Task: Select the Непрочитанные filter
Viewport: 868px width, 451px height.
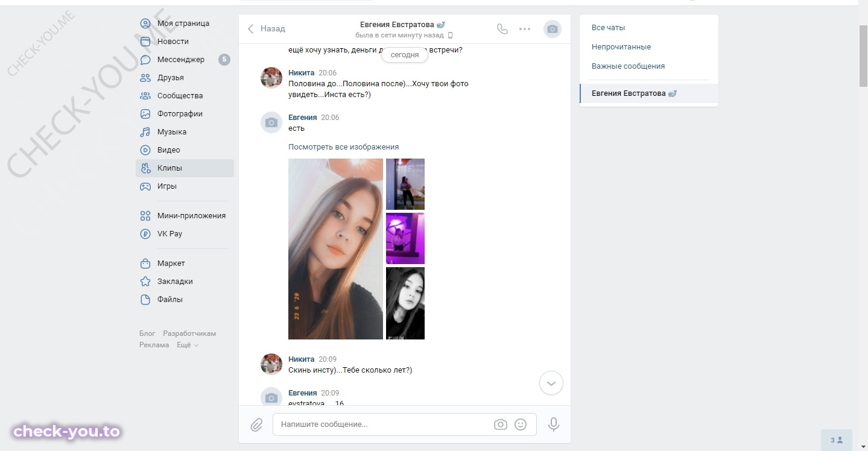Action: pos(621,47)
